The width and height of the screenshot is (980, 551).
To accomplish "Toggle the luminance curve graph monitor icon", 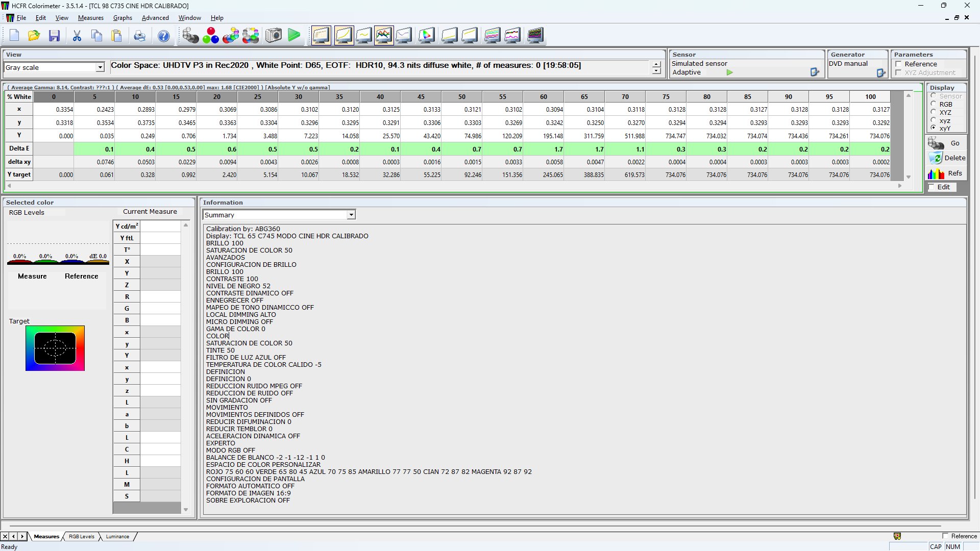I will pos(344,35).
